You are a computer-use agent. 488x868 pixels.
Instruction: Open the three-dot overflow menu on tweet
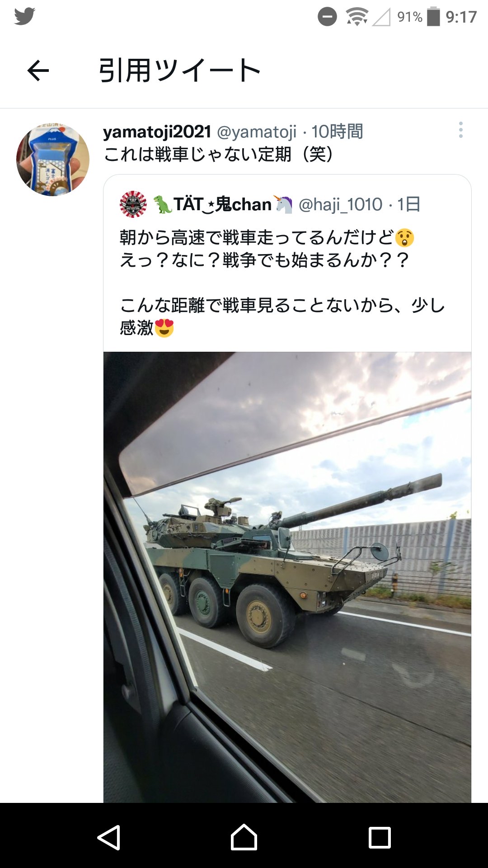[460, 130]
